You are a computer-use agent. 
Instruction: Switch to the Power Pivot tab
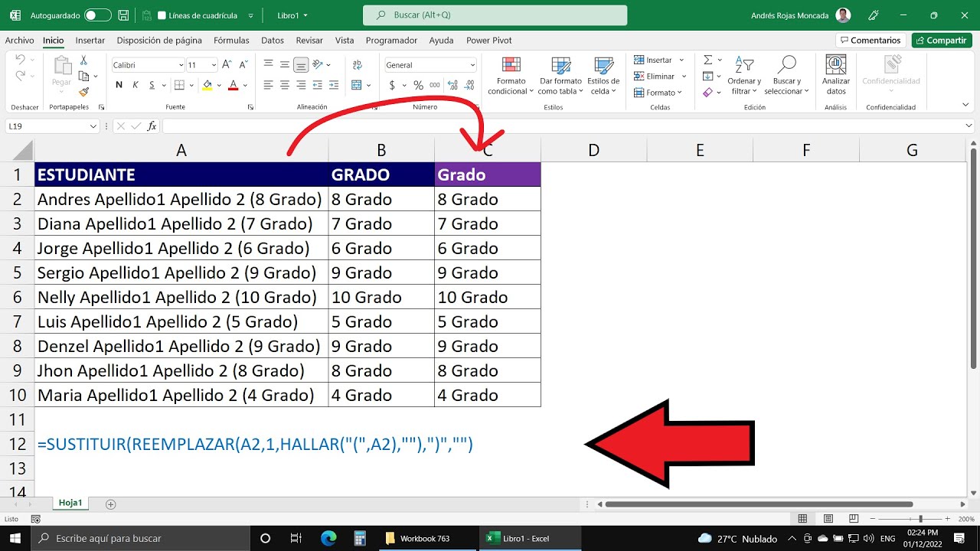click(489, 41)
